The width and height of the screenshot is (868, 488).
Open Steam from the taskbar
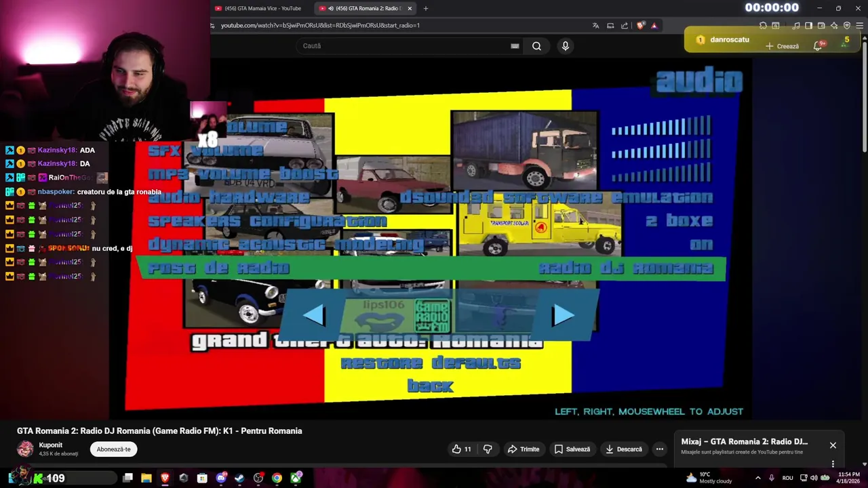pyautogui.click(x=239, y=478)
